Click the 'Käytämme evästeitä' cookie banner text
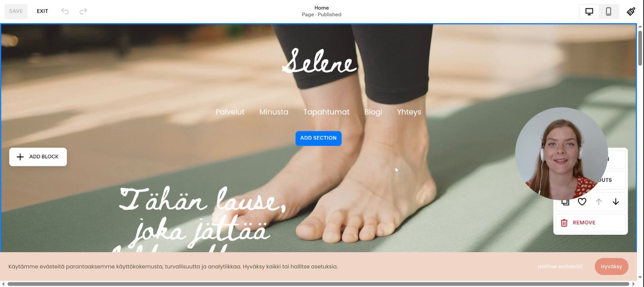The width and height of the screenshot is (644, 287). [173, 266]
